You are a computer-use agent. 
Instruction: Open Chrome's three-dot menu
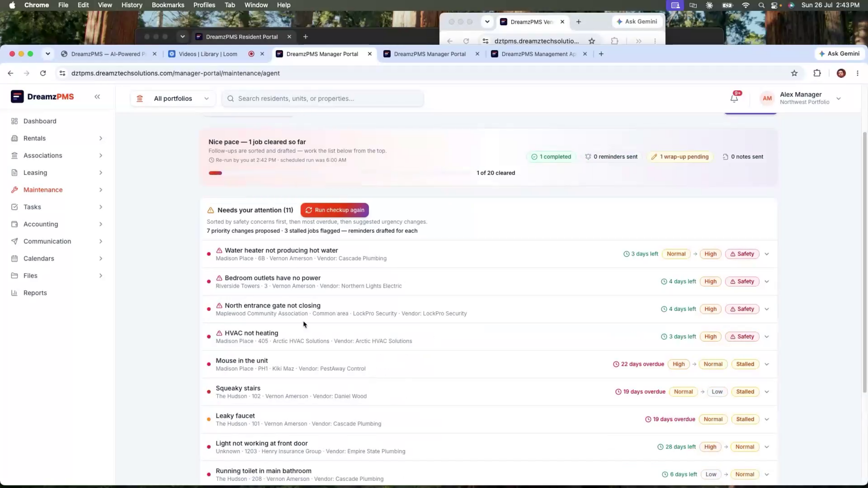(x=858, y=73)
